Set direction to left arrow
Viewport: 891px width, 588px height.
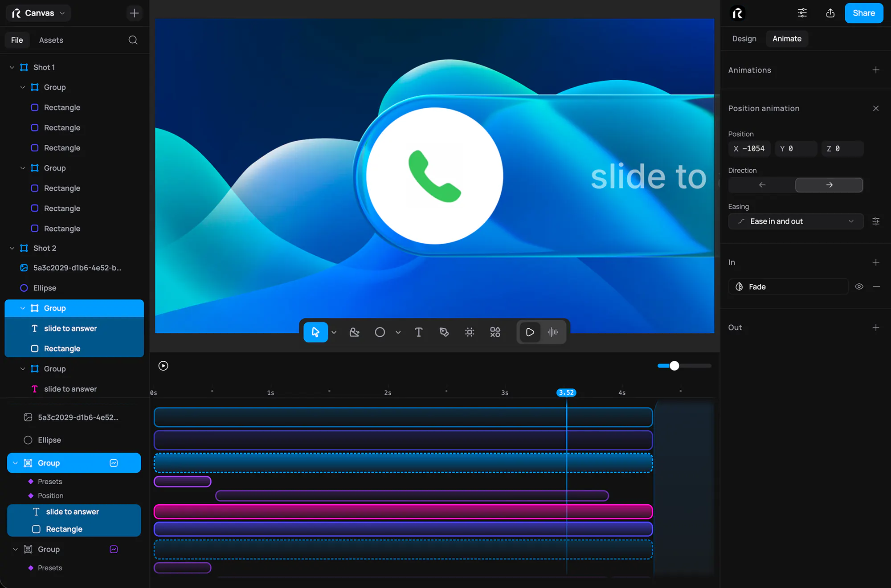tap(762, 185)
